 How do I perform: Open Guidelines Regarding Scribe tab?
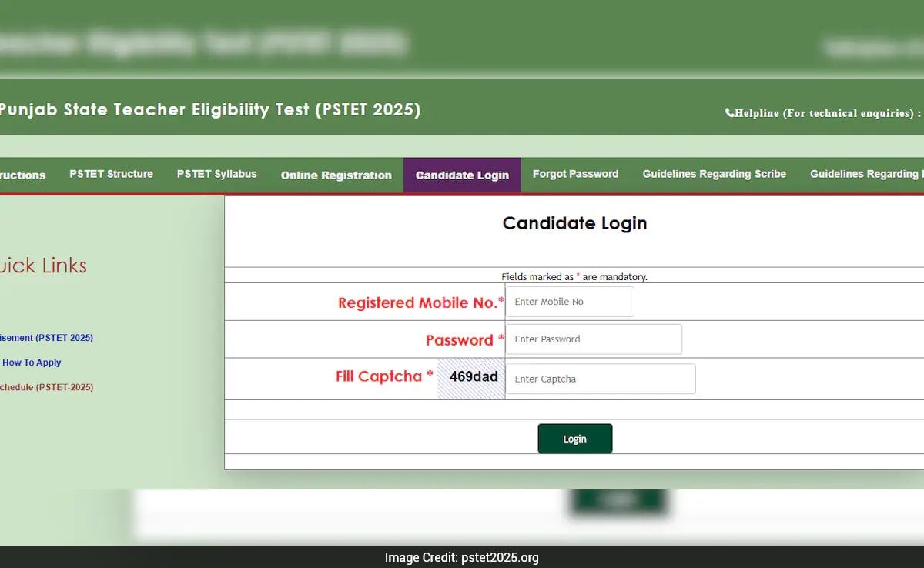[x=714, y=175]
